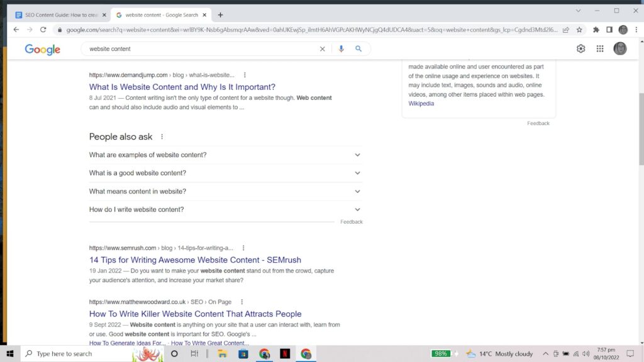Clear the search box with the X icon
Viewport: 644px width, 362px height.
pyautogui.click(x=323, y=49)
